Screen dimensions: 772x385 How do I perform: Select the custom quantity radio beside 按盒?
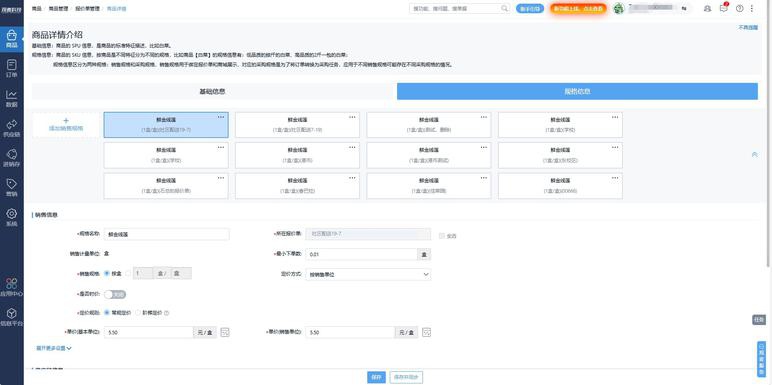(129, 273)
